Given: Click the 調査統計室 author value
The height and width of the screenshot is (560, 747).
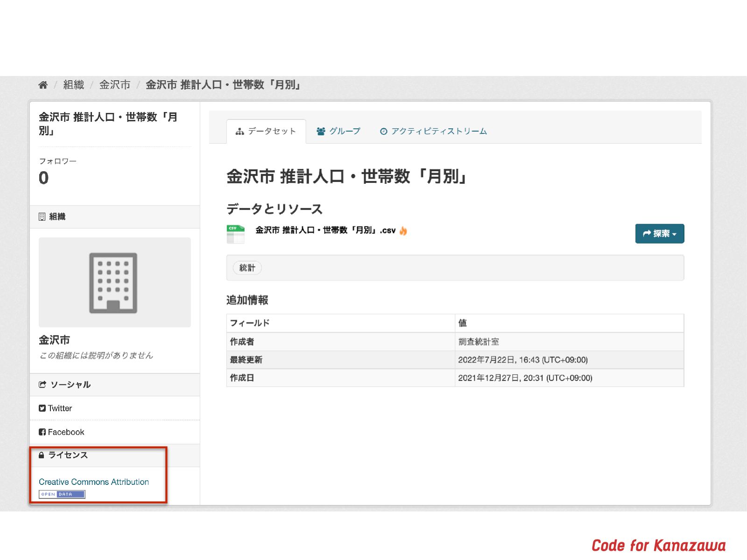Looking at the screenshot, I should (479, 342).
